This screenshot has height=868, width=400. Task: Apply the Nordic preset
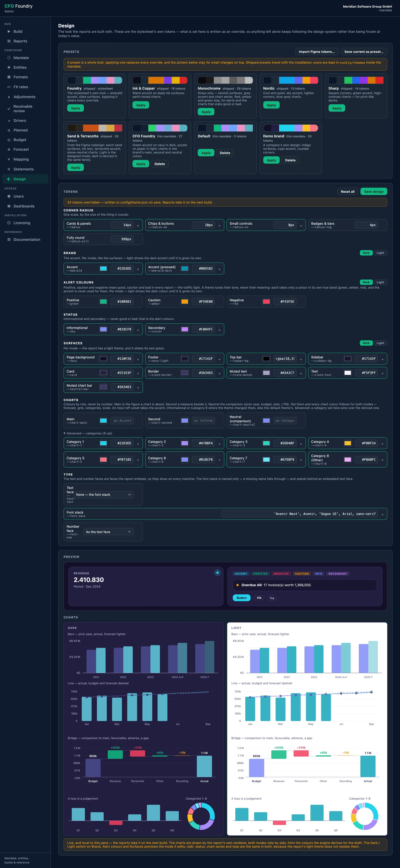(271, 105)
